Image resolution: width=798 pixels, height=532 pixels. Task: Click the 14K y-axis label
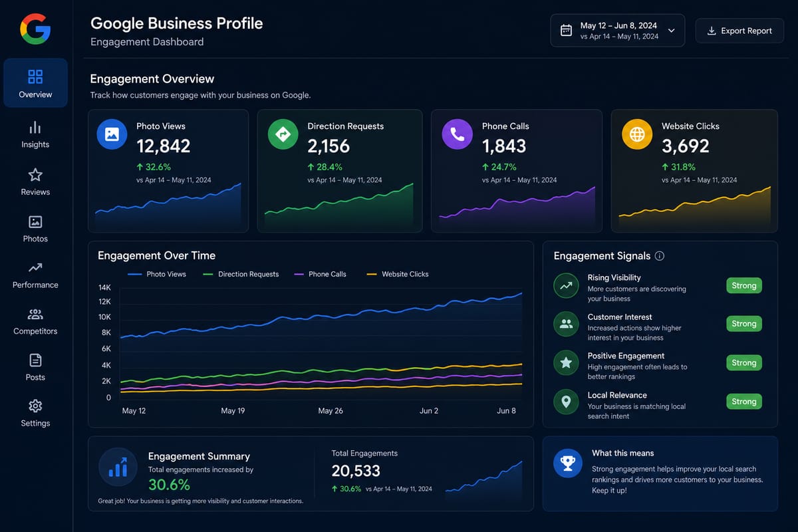(104, 288)
